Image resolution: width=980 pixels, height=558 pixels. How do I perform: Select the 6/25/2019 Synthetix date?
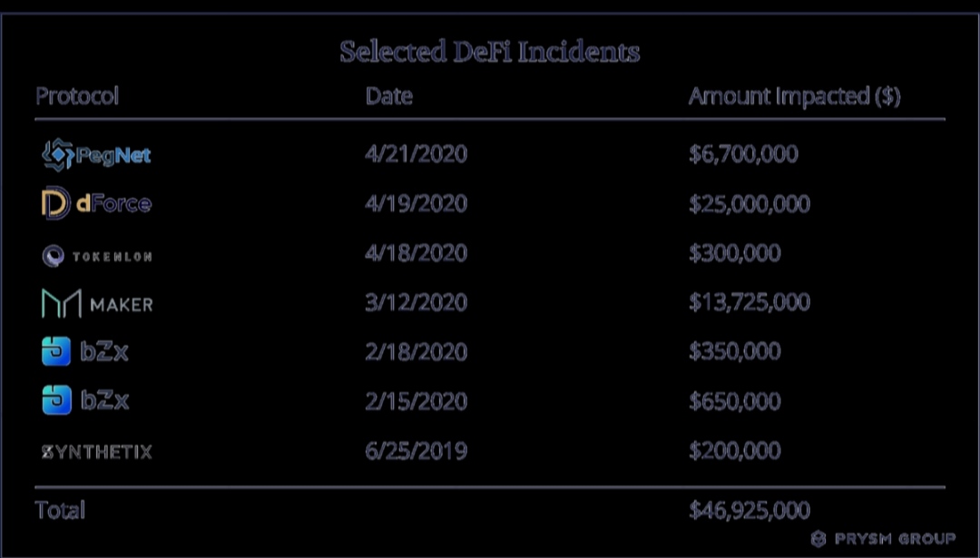tap(416, 451)
